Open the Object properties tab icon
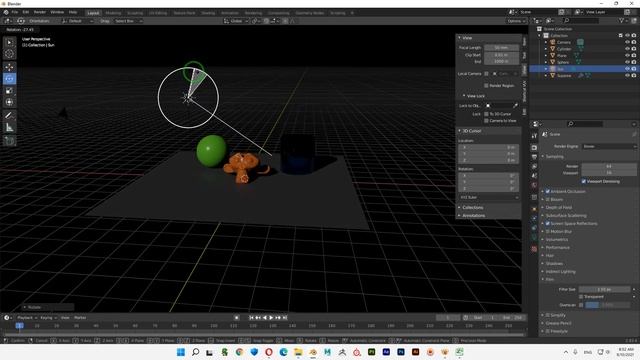Screen dimensions: 640x360 534,209
